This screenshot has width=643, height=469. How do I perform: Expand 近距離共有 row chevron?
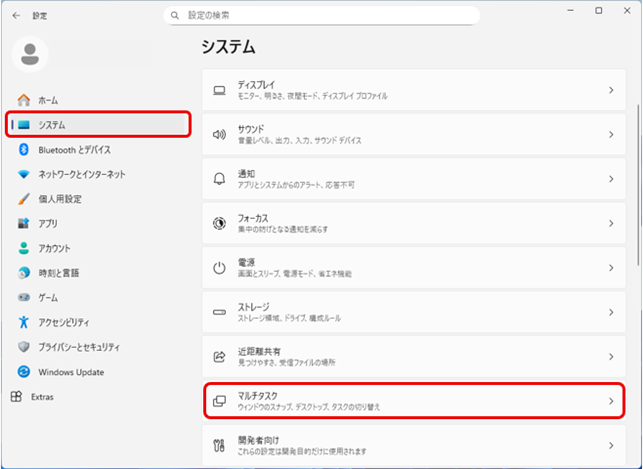[611, 357]
